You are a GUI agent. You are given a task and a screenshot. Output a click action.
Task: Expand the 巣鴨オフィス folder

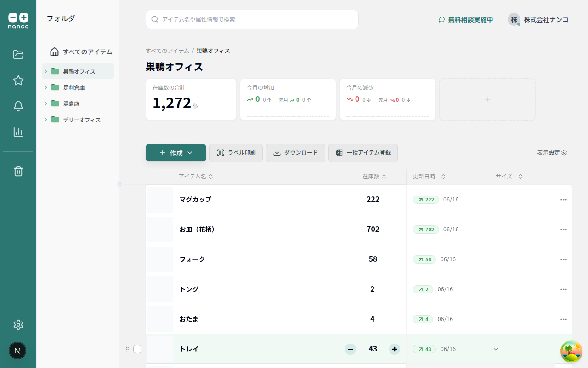pyautogui.click(x=45, y=71)
